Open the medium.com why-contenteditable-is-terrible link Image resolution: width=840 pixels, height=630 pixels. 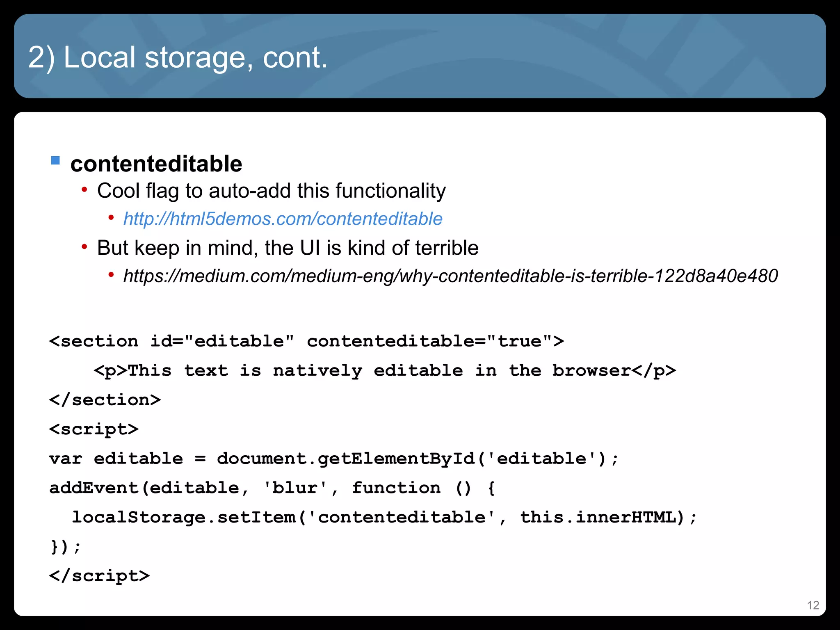click(x=450, y=276)
